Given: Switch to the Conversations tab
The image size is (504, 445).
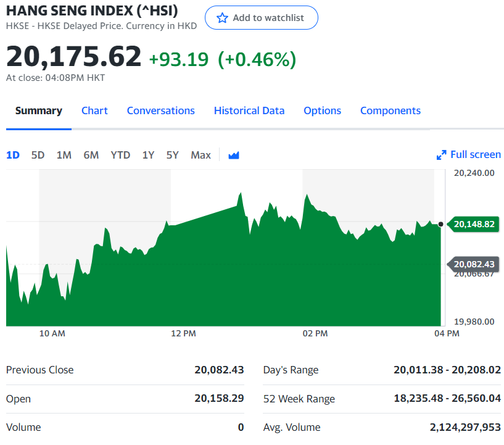Looking at the screenshot, I should pos(161,110).
